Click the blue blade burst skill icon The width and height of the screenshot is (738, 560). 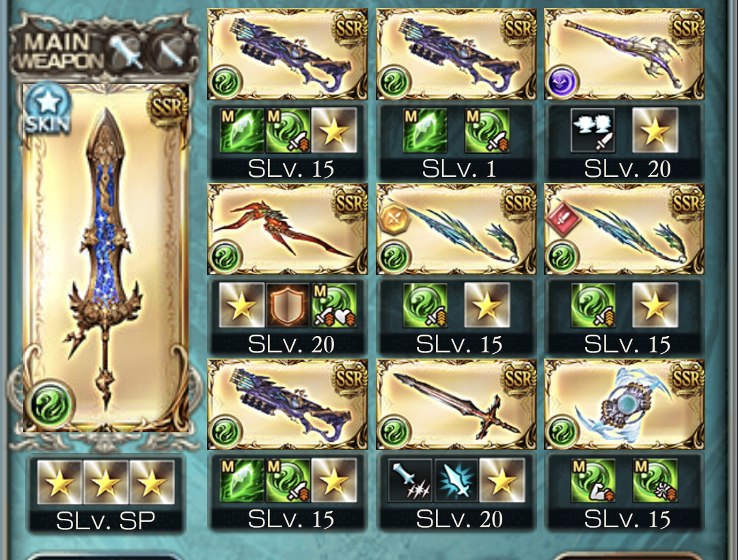click(x=456, y=481)
